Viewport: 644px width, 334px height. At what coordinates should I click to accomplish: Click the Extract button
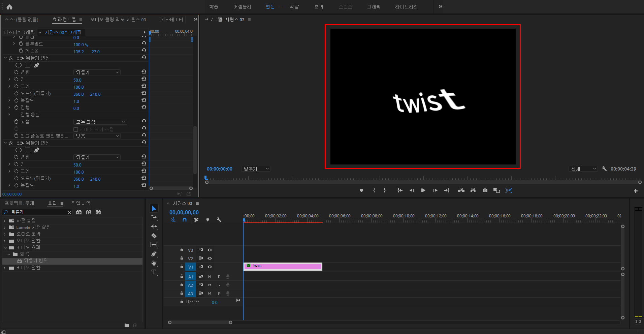[x=473, y=190]
